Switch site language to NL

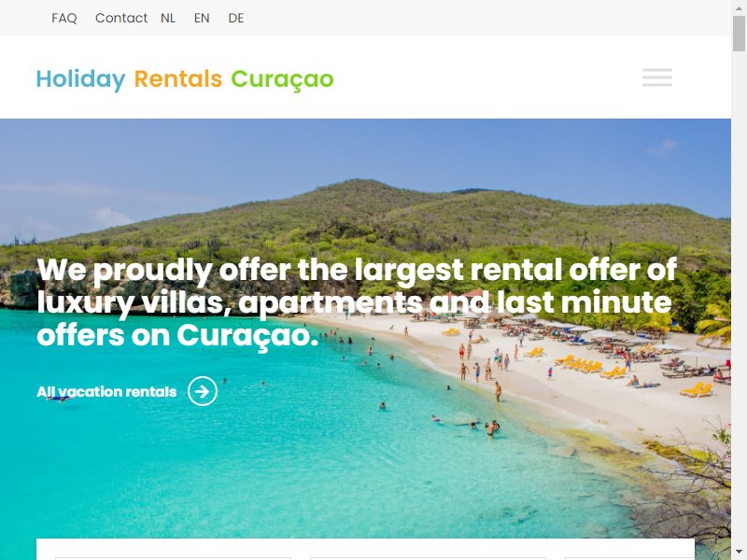coord(168,18)
